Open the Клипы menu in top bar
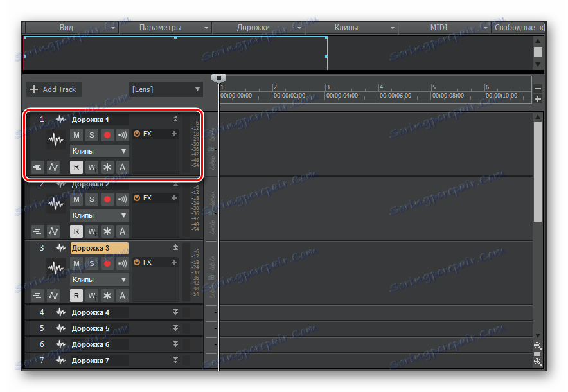Viewport: 568px width, 392px height. click(351, 28)
